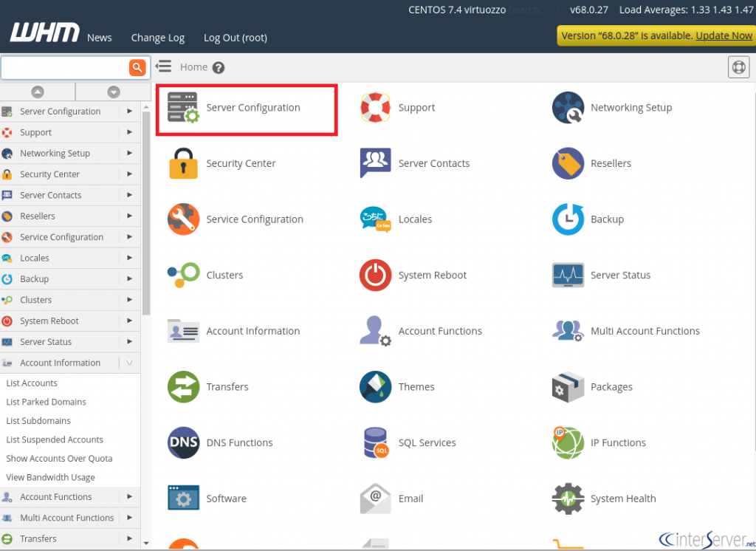The width and height of the screenshot is (756, 551).
Task: Open the List Suspended Accounts link
Action: (55, 439)
